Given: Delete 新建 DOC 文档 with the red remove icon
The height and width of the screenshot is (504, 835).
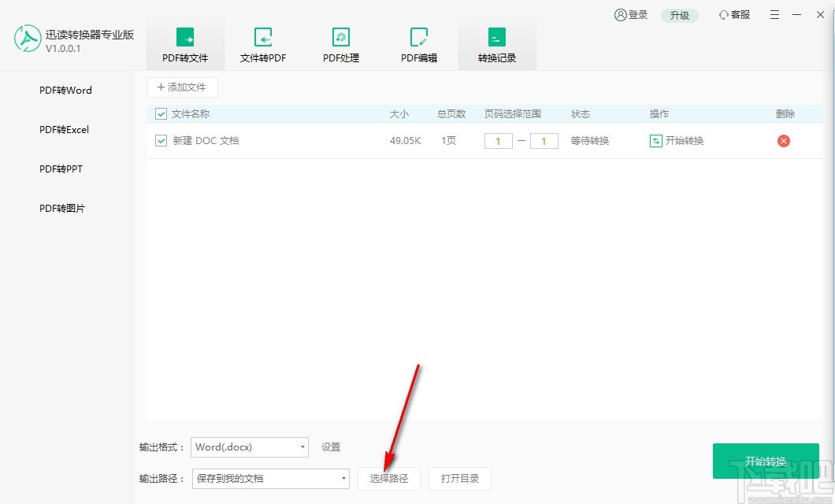Looking at the screenshot, I should click(785, 140).
